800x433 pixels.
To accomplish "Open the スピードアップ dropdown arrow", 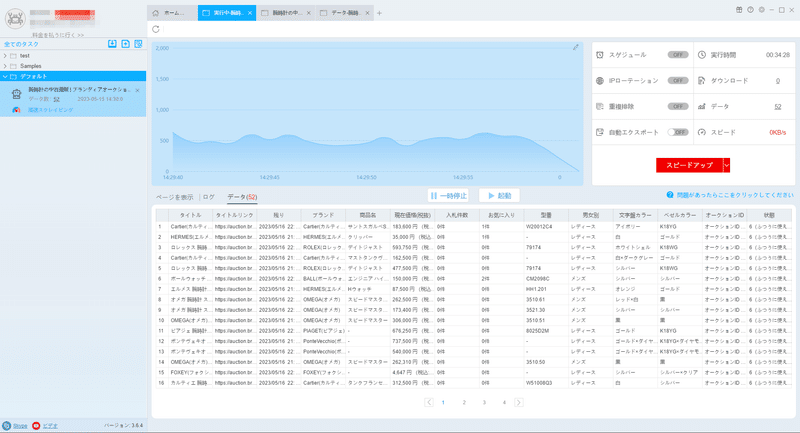I will pos(727,165).
